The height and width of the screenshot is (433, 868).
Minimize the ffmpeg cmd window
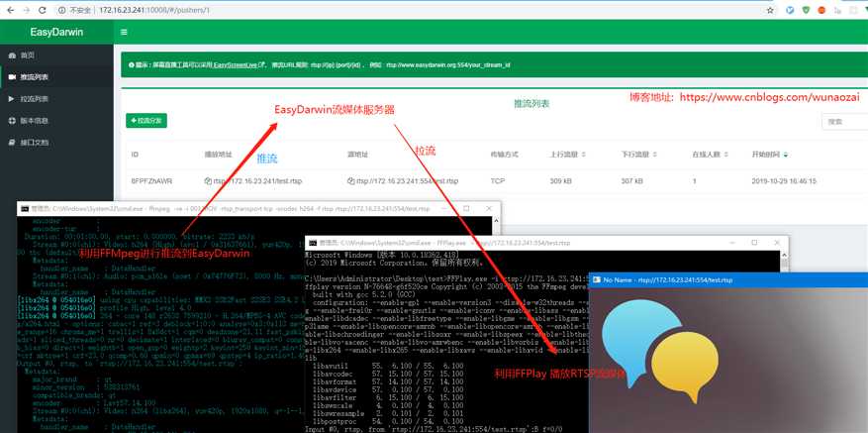click(x=444, y=208)
